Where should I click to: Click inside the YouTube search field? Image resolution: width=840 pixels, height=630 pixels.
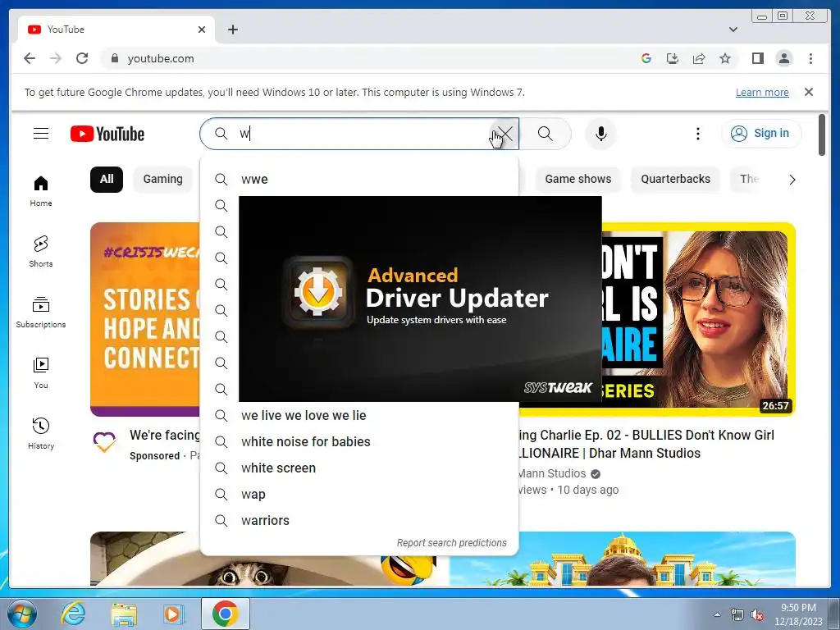[359, 134]
